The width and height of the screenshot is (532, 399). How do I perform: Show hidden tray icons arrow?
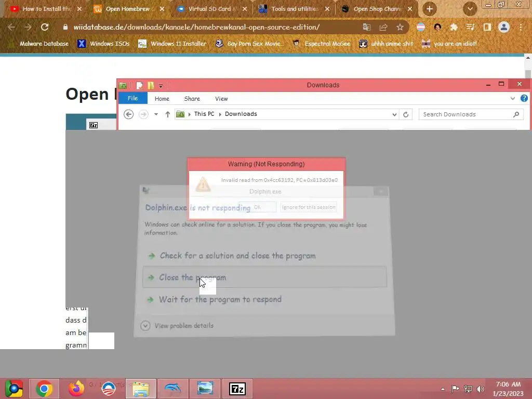443,389
